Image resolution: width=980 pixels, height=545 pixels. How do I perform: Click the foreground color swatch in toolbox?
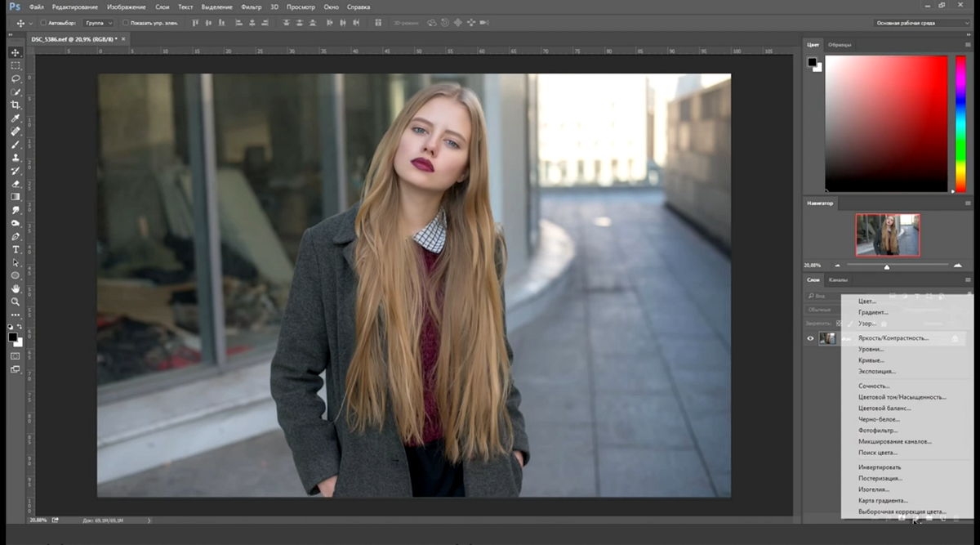[x=12, y=337]
